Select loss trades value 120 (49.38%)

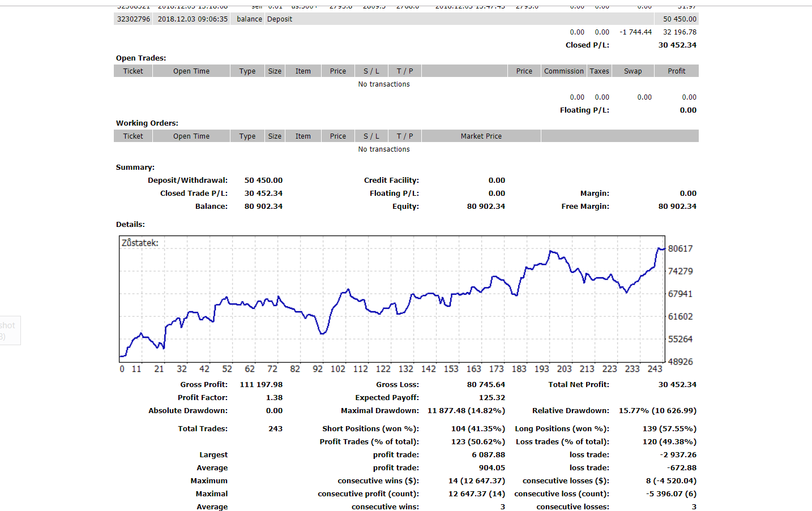[x=669, y=442]
